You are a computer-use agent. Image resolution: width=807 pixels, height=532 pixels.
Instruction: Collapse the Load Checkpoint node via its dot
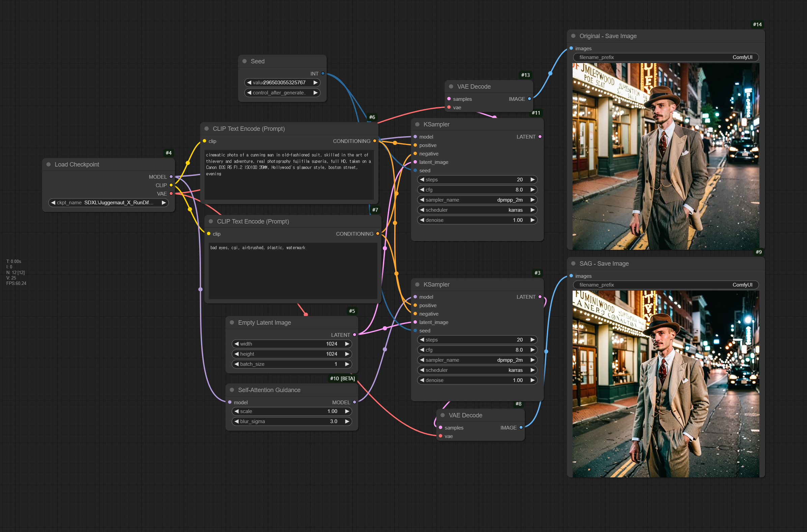[49, 164]
